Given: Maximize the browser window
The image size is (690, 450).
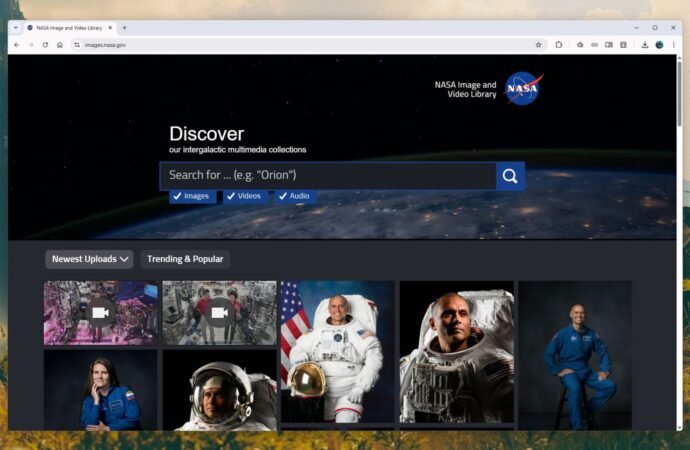Looking at the screenshot, I should (x=655, y=28).
